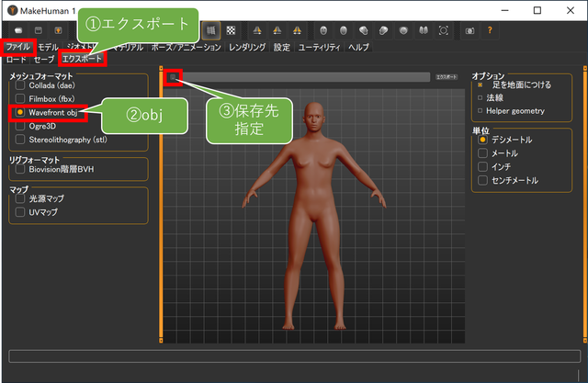
Task: Open the モデル tab
Action: (x=49, y=47)
